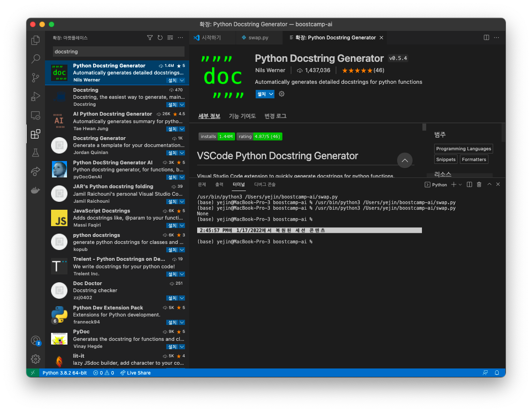Open the Formatters category link
This screenshot has height=412, width=532.
click(x=474, y=160)
